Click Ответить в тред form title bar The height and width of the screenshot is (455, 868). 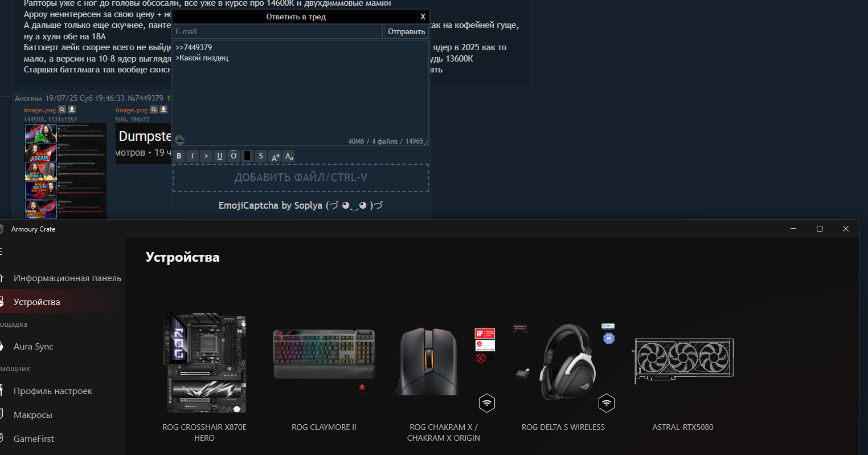[296, 17]
